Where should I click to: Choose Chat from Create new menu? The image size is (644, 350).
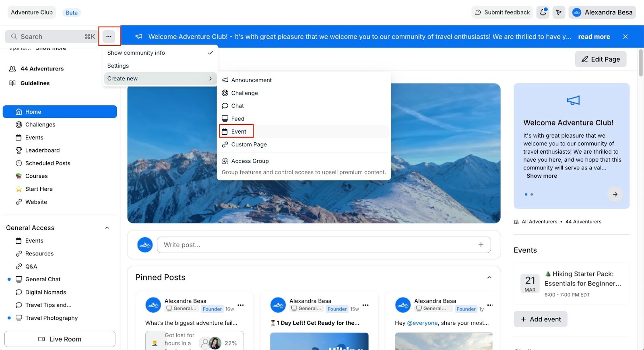(x=304, y=106)
